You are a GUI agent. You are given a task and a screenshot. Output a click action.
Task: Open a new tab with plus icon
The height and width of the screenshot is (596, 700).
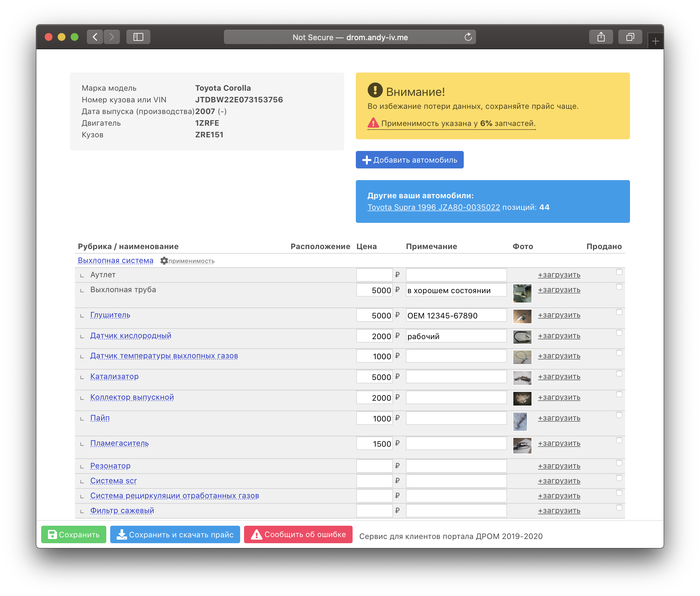[x=655, y=41]
